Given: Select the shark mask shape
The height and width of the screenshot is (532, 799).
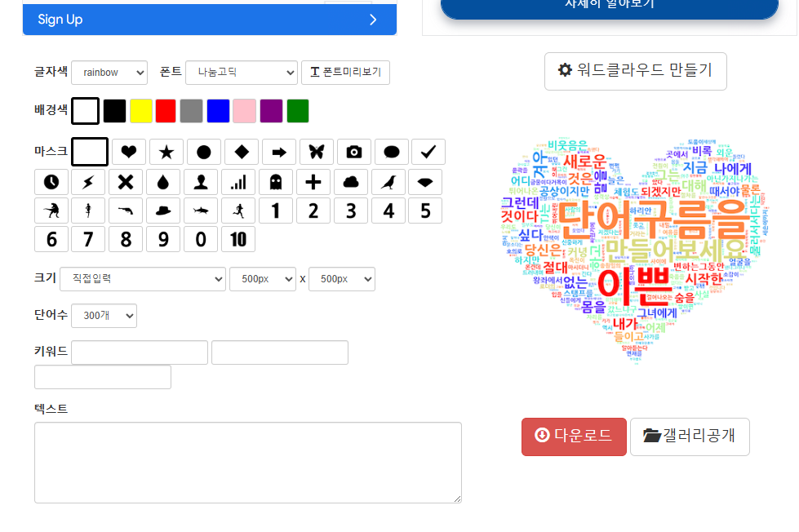Looking at the screenshot, I should [200, 211].
